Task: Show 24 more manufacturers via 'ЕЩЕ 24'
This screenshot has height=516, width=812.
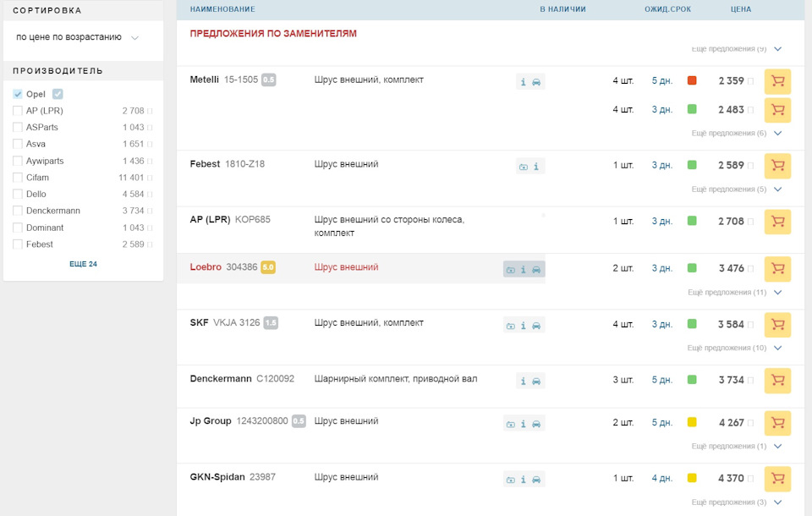Action: [x=84, y=264]
